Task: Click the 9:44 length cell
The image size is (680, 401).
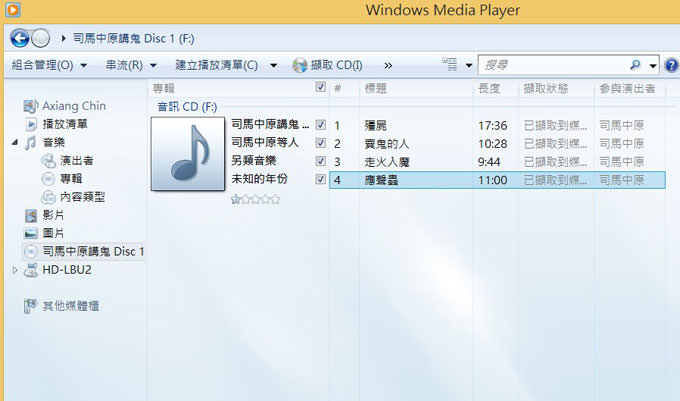Action: coord(489,162)
